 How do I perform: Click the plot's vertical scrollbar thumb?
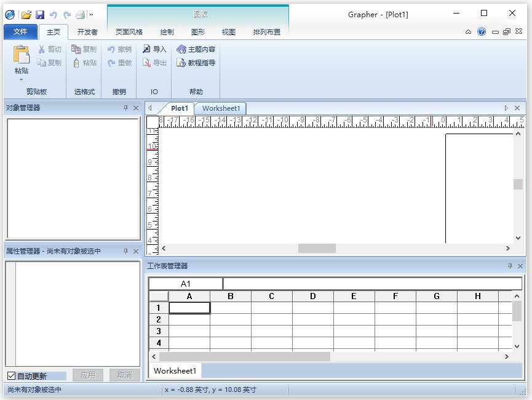tap(518, 185)
